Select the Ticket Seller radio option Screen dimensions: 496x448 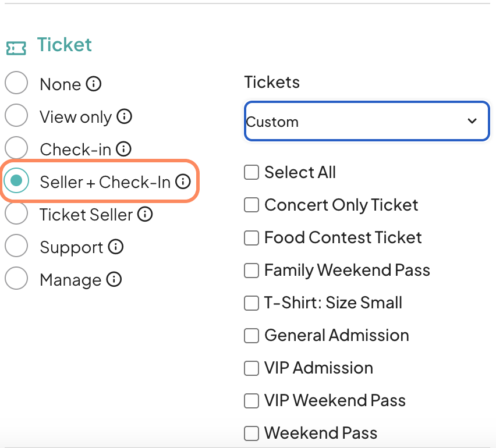(16, 213)
